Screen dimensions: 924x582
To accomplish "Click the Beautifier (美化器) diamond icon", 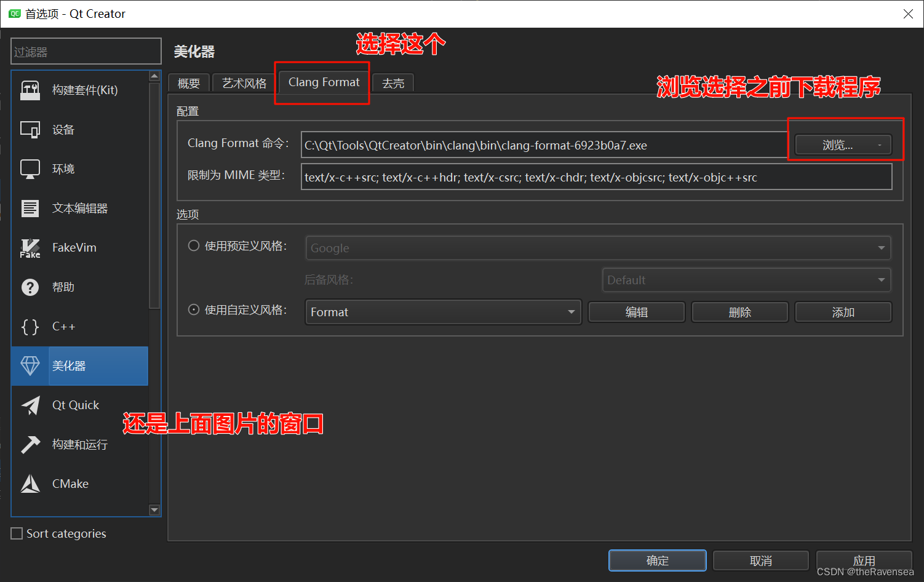I will coord(30,366).
